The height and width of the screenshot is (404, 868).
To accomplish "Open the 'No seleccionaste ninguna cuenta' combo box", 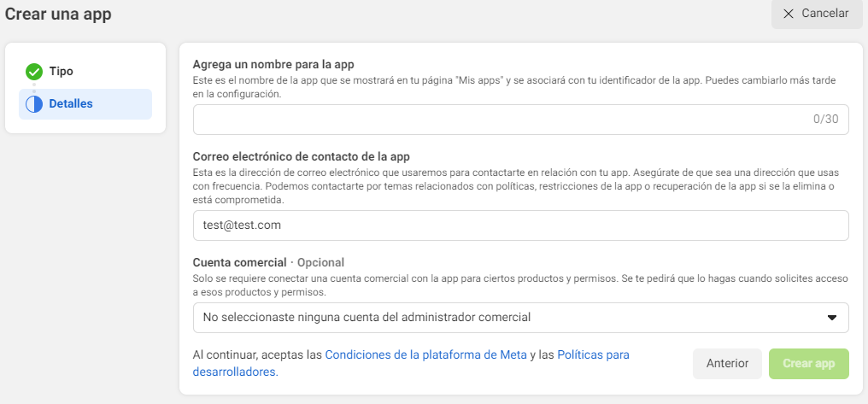I will [520, 318].
